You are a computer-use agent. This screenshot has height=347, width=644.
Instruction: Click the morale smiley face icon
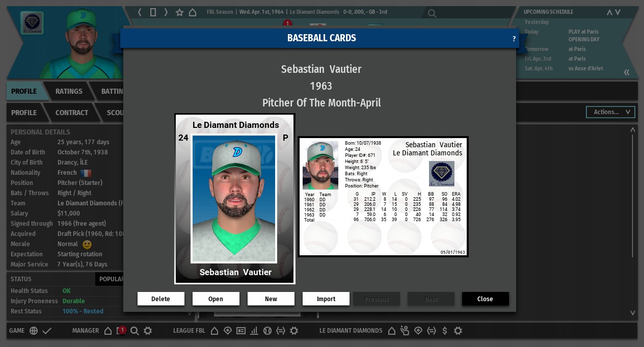[87, 245]
